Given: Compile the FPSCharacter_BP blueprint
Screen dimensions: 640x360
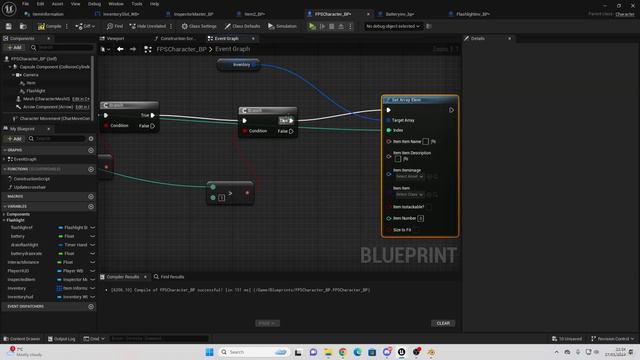Looking at the screenshot, I should 49,26.
